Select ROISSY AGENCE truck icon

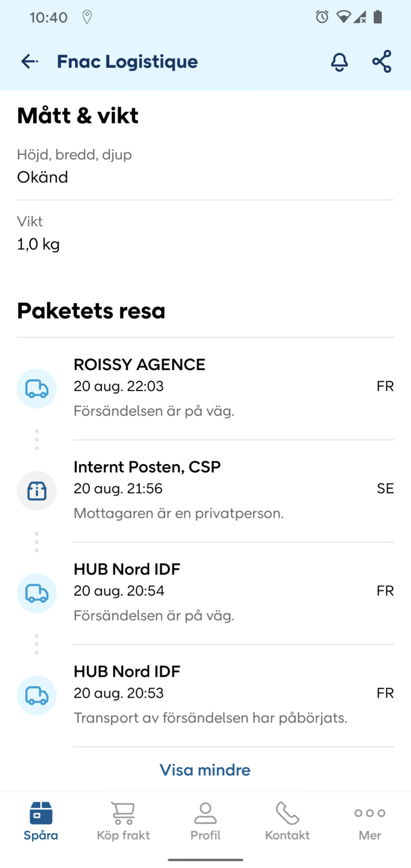(37, 388)
